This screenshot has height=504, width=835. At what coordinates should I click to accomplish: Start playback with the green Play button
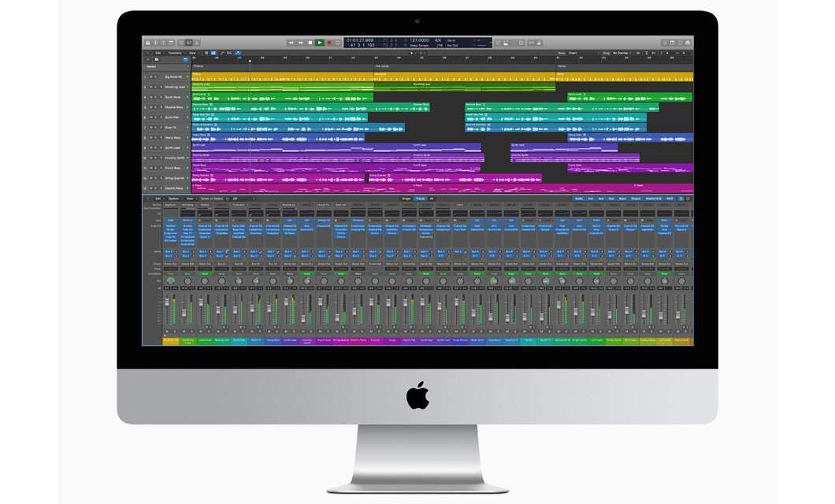coord(320,43)
